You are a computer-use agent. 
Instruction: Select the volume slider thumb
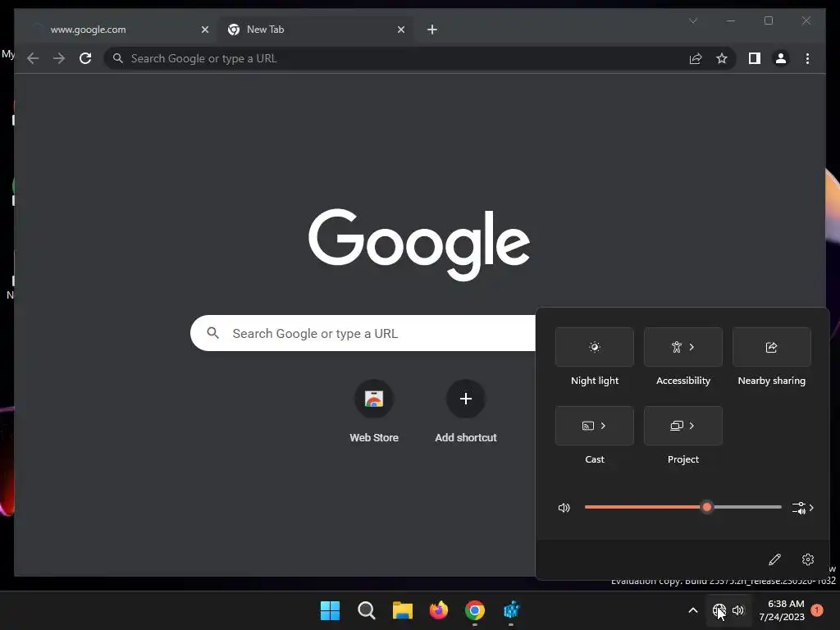pyautogui.click(x=707, y=507)
